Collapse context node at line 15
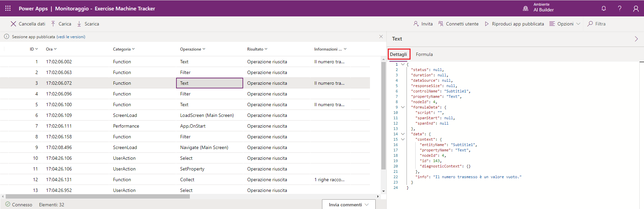Screen dimensions: 644x209 pos(403,139)
